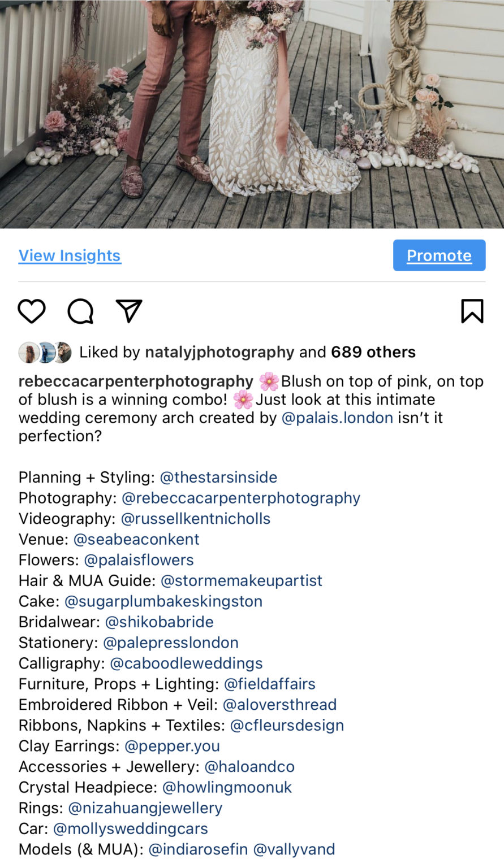504x868 pixels.
Task: Visit @thestarsinside planning profile
Action: pos(219,478)
